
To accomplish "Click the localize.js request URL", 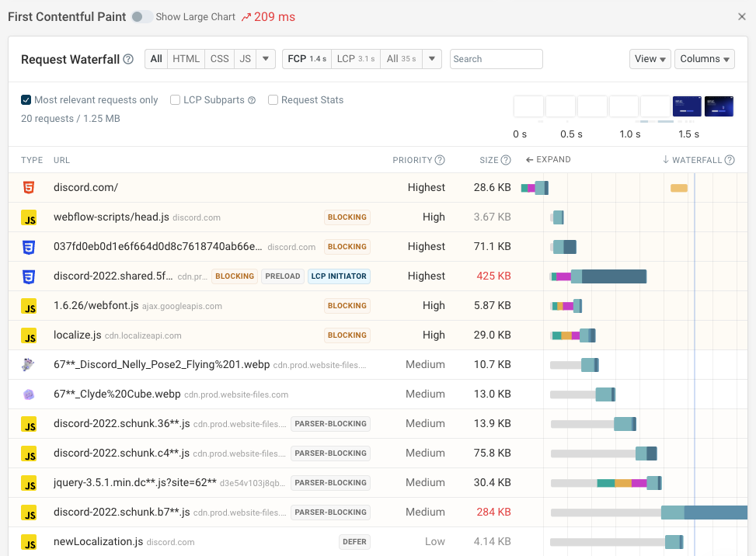I will click(77, 335).
